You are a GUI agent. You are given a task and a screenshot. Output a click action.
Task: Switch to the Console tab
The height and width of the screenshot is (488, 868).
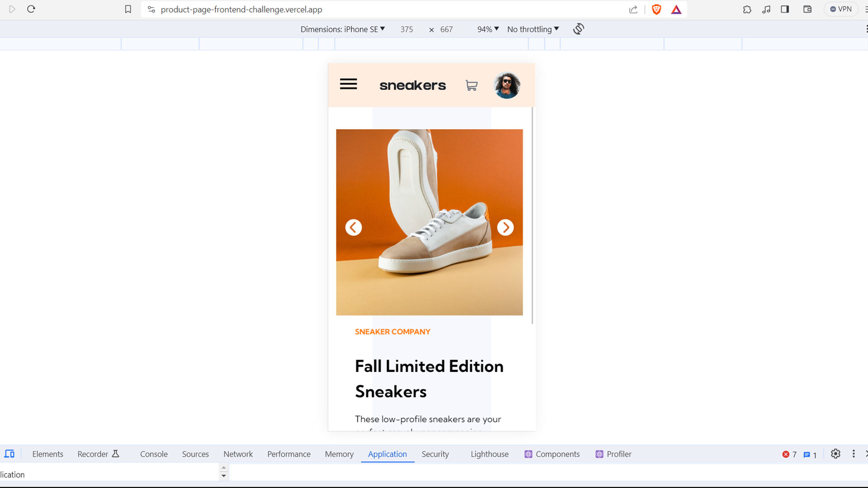pos(154,454)
